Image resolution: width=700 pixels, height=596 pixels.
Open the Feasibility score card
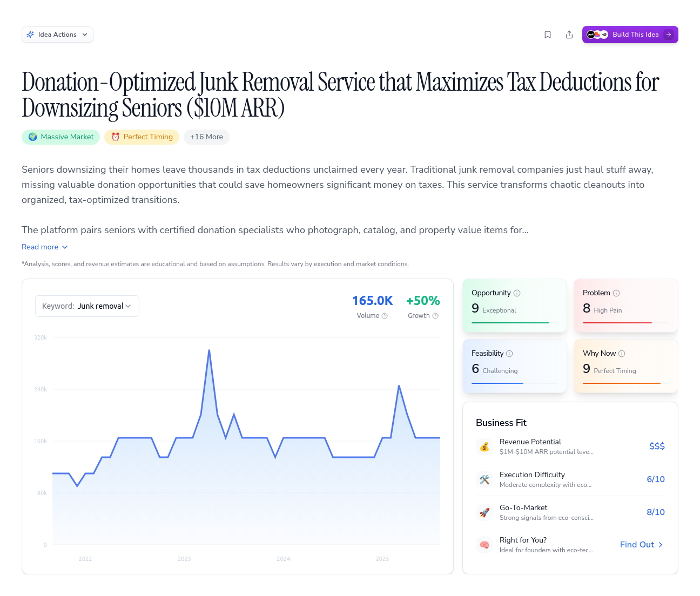coord(515,366)
